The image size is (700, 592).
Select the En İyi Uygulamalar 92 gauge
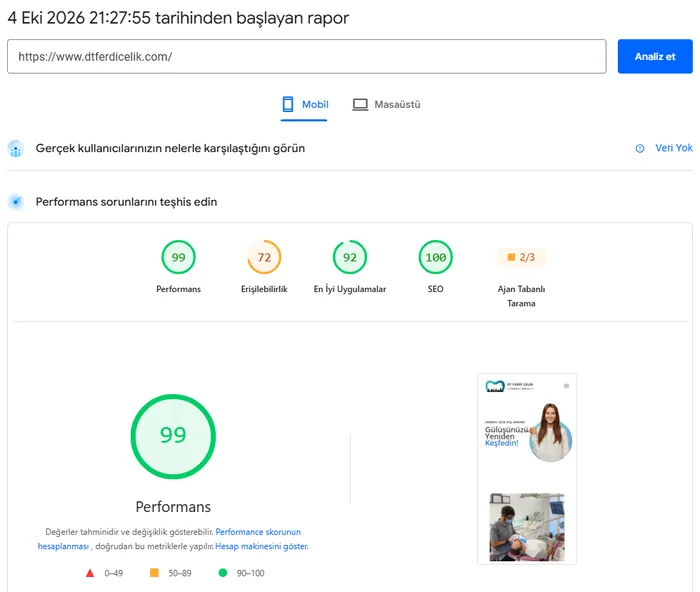point(350,257)
